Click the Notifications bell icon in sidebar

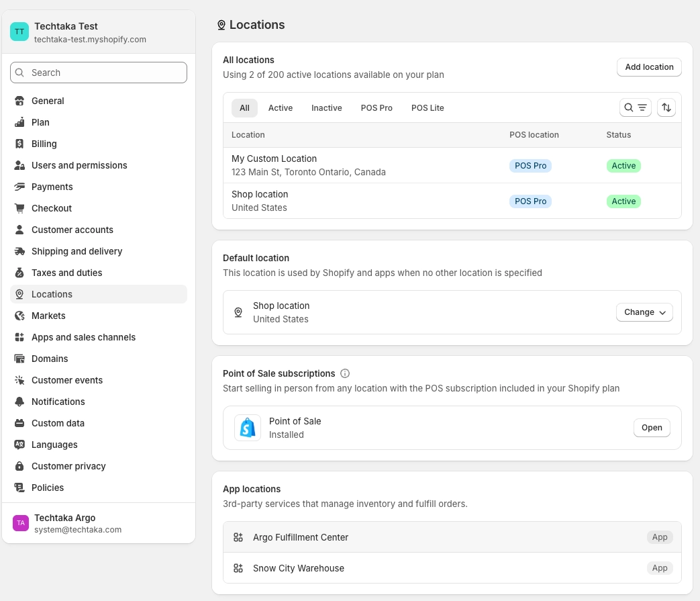(19, 402)
